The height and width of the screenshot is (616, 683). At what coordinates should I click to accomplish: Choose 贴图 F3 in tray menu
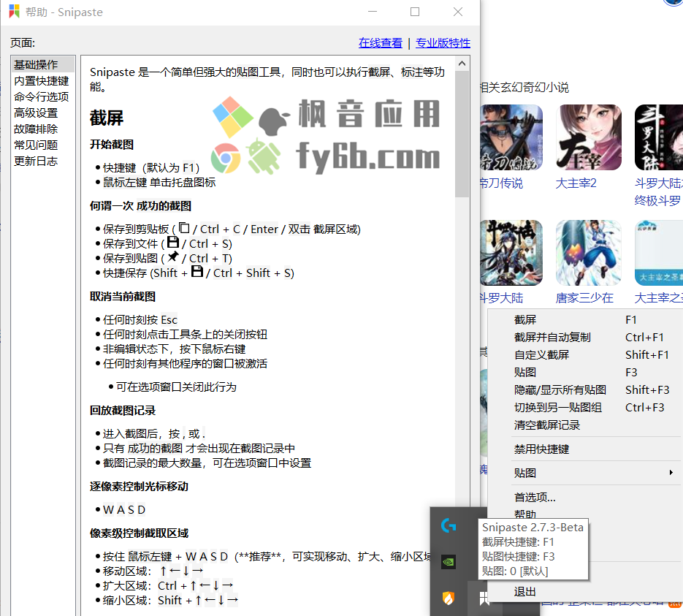pos(584,372)
